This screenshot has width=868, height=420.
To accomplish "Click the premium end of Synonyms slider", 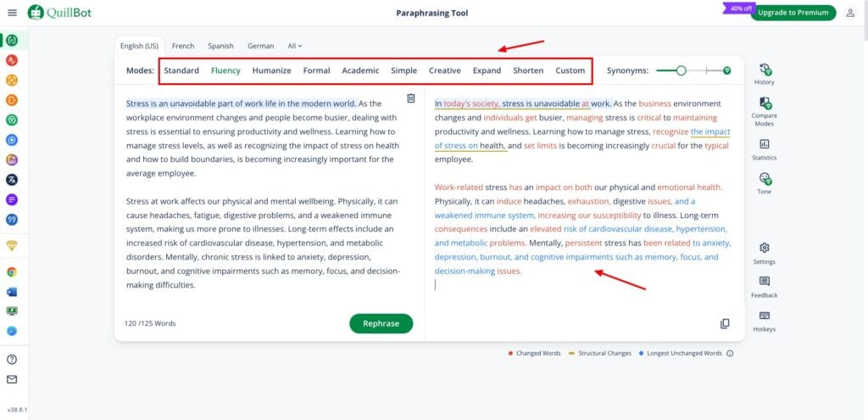I will click(726, 70).
